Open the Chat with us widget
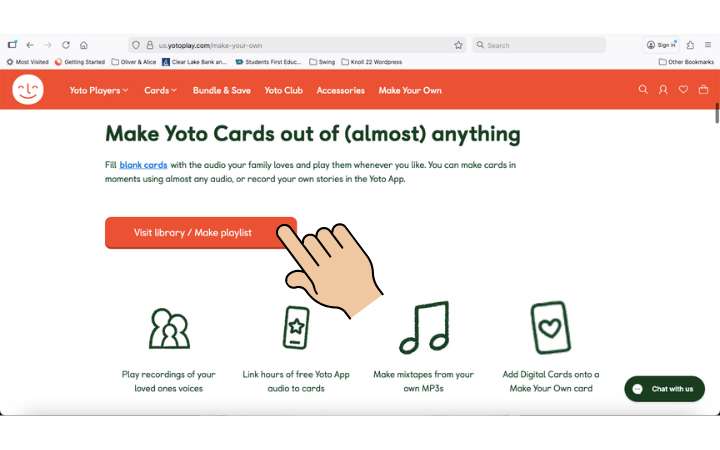 pyautogui.click(x=664, y=389)
